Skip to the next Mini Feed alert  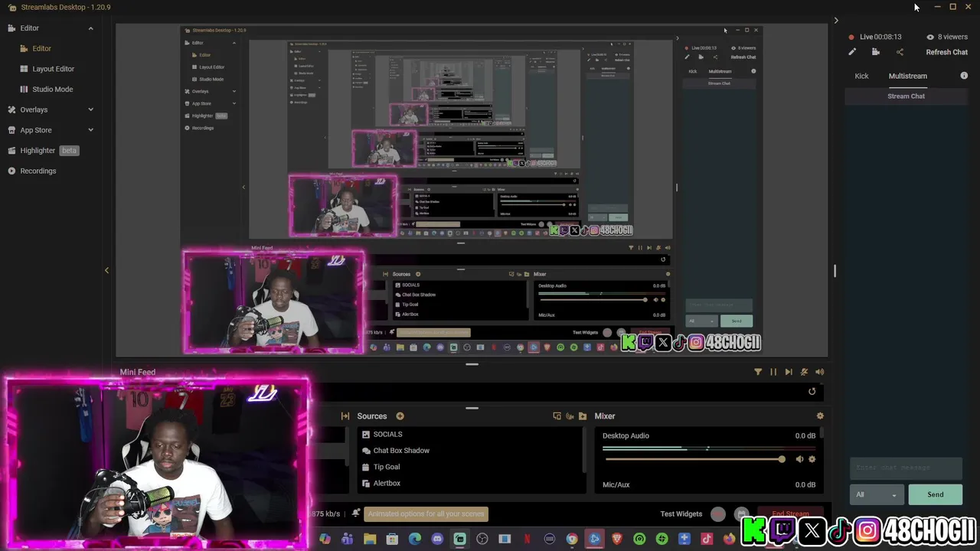(789, 372)
